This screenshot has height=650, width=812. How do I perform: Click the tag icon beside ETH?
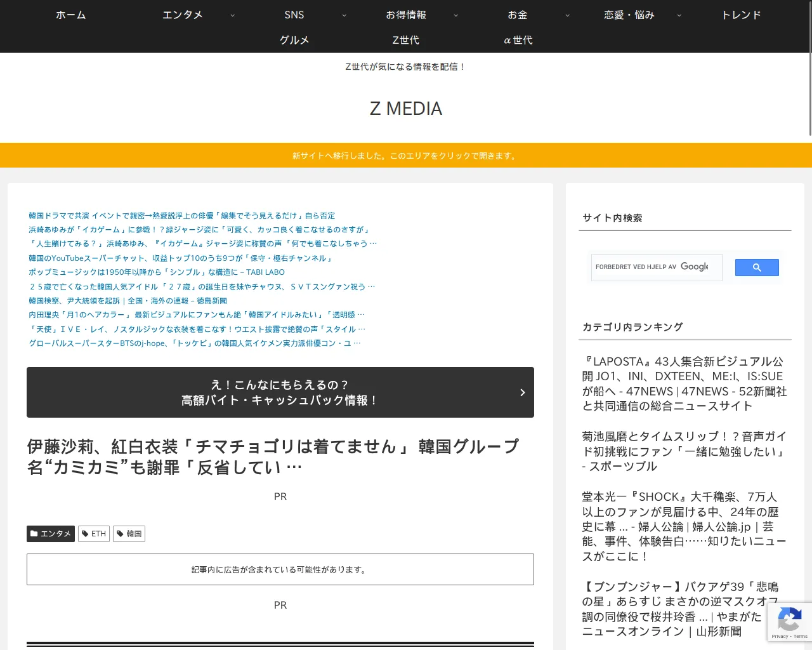click(86, 534)
